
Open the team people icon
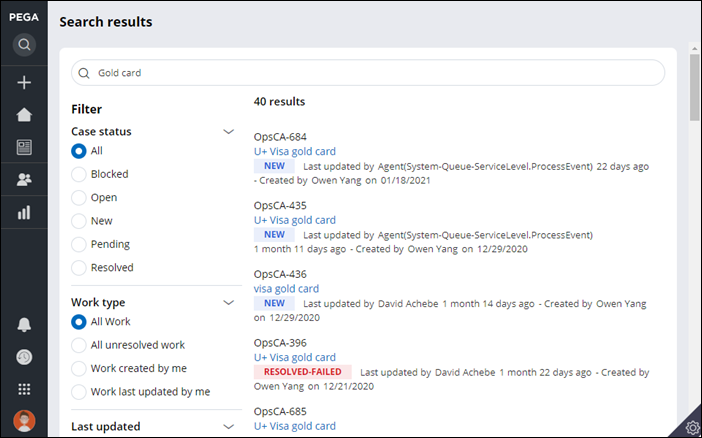24,180
